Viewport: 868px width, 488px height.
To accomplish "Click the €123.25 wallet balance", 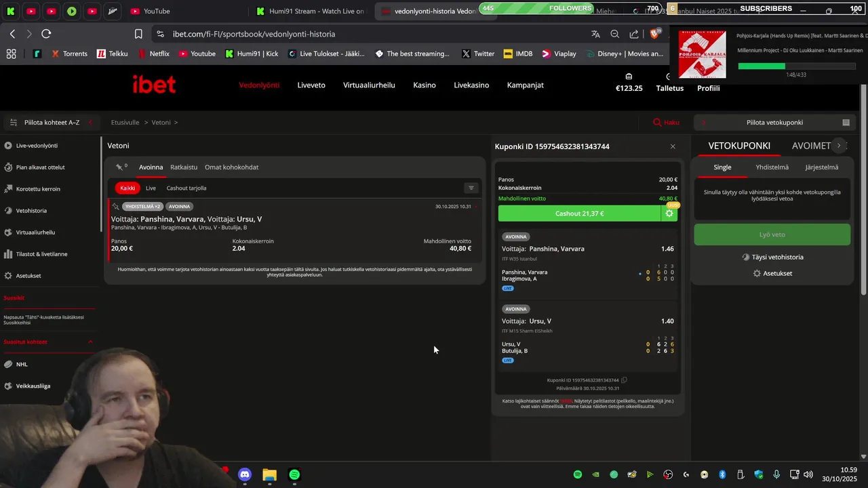I will pyautogui.click(x=629, y=83).
